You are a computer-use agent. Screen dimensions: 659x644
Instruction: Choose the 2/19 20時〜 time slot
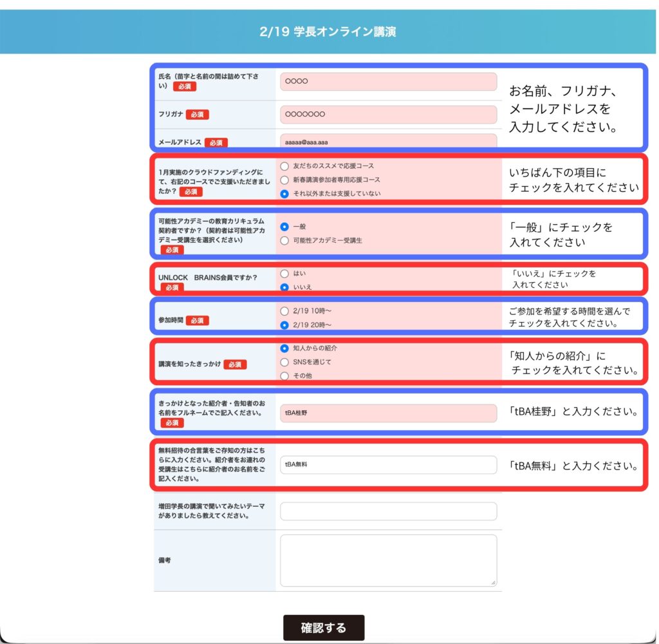pyautogui.click(x=285, y=325)
